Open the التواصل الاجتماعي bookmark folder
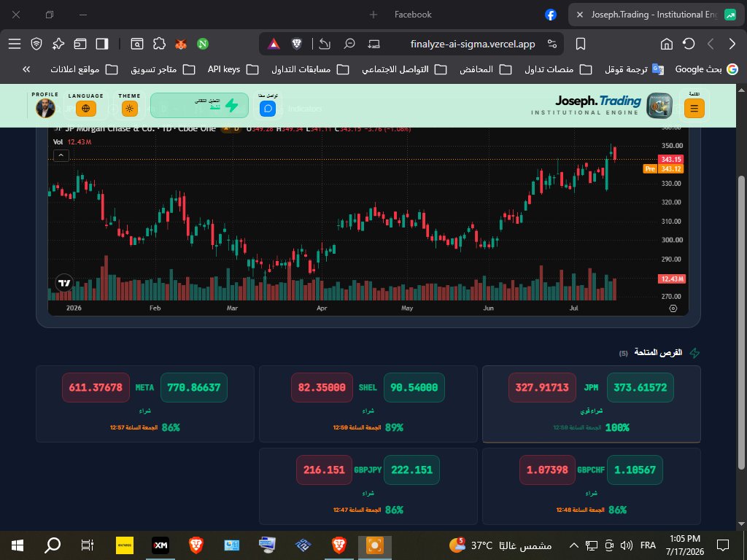 pos(404,69)
